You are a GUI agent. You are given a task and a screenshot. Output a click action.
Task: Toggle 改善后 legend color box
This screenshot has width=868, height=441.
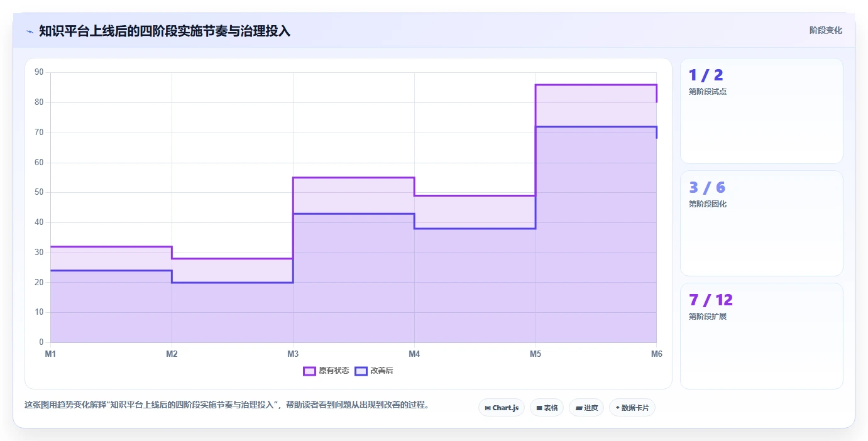[361, 371]
